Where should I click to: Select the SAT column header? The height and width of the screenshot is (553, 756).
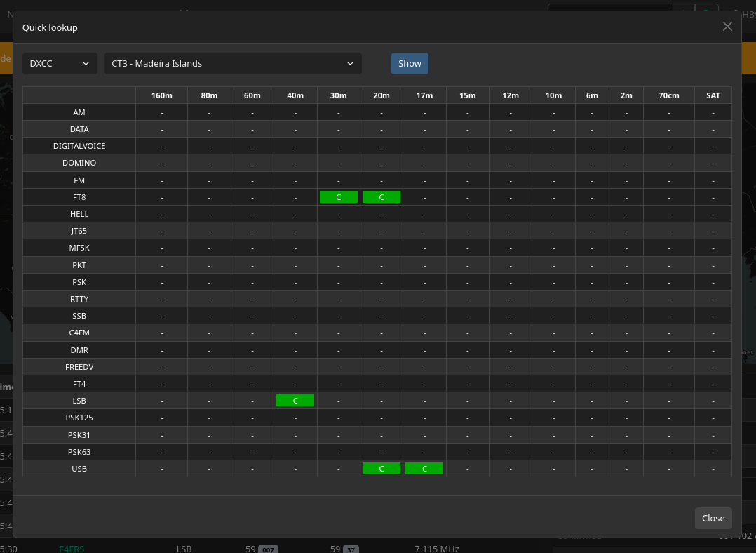coord(713,95)
